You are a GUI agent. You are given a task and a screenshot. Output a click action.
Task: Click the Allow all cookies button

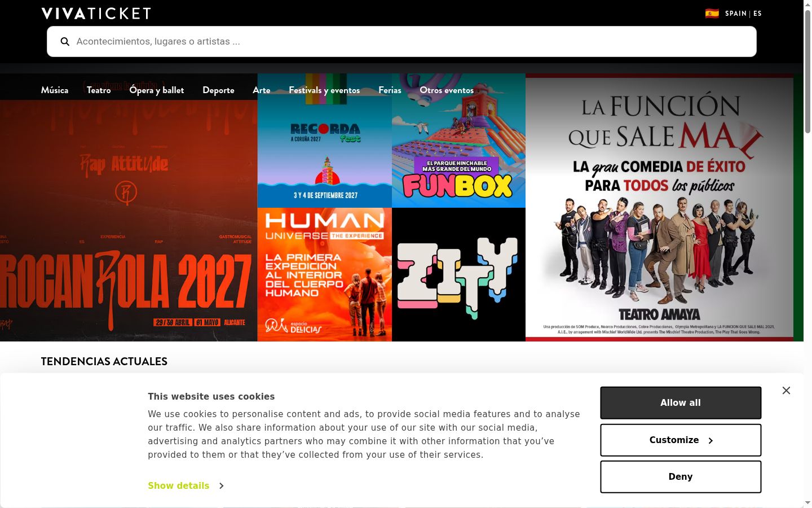click(x=681, y=403)
